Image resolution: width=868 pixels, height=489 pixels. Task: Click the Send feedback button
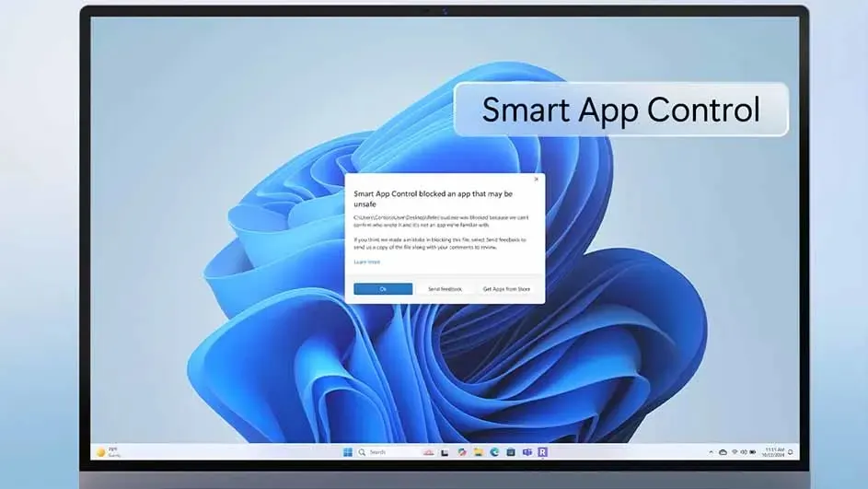click(446, 289)
